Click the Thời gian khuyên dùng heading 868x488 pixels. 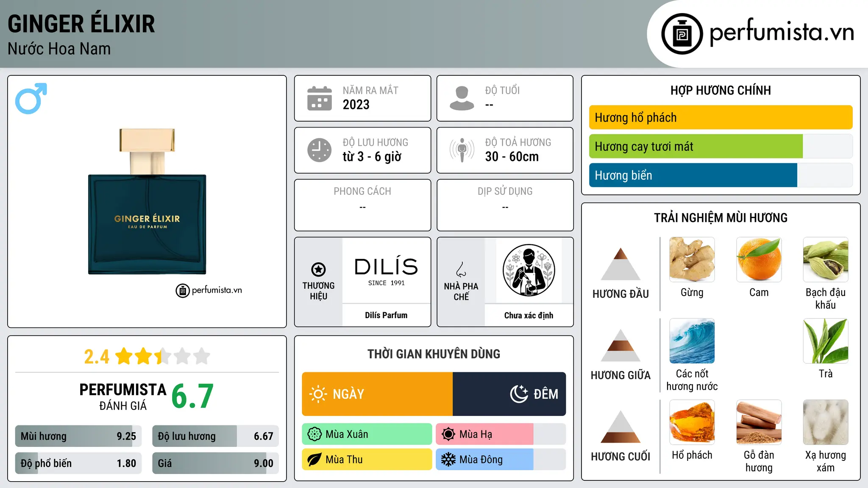point(434,354)
